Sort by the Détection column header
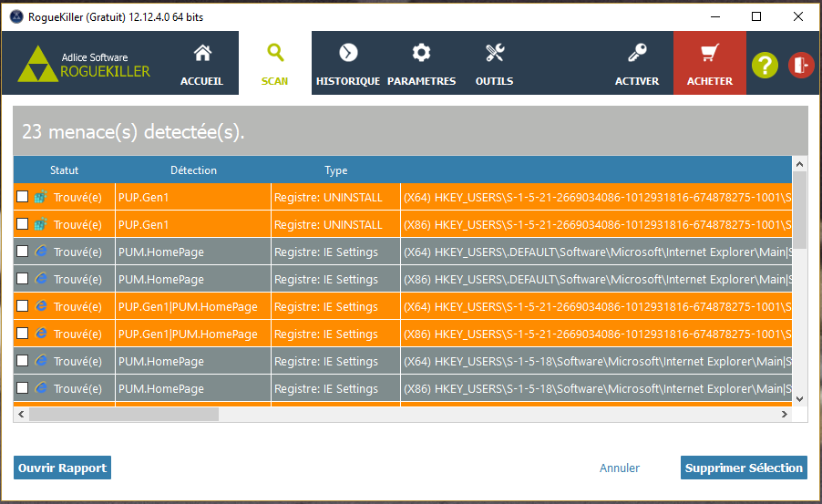The height and width of the screenshot is (504, 822). click(x=193, y=170)
